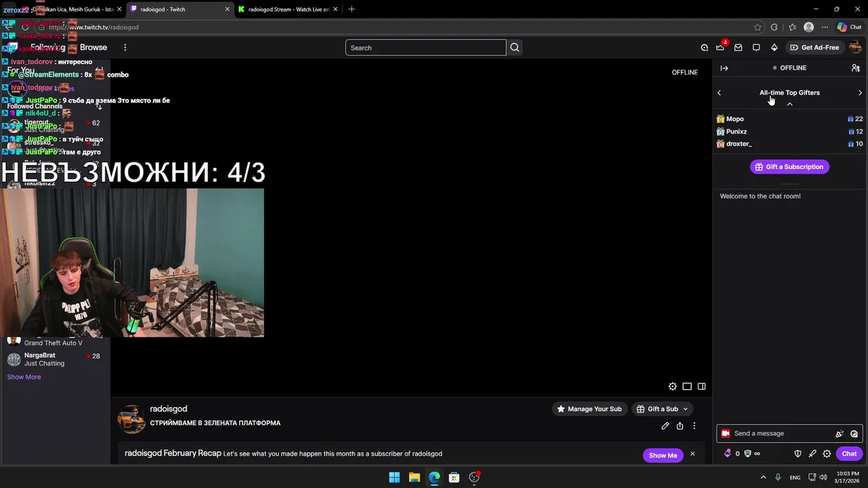Click top gifter Punixz
The image size is (868, 488).
tap(736, 131)
